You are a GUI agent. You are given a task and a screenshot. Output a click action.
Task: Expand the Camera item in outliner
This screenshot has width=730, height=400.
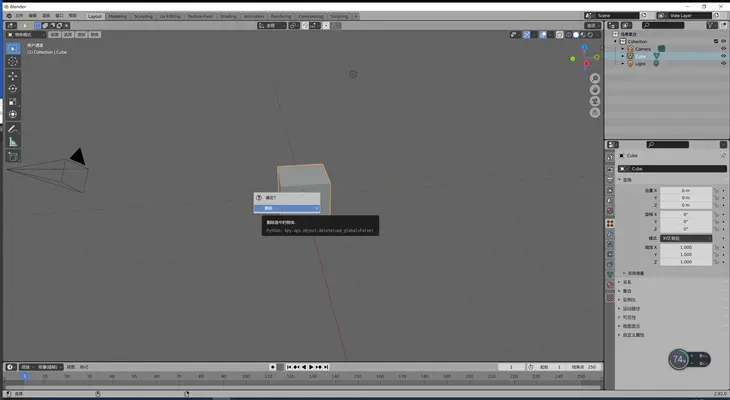point(623,48)
